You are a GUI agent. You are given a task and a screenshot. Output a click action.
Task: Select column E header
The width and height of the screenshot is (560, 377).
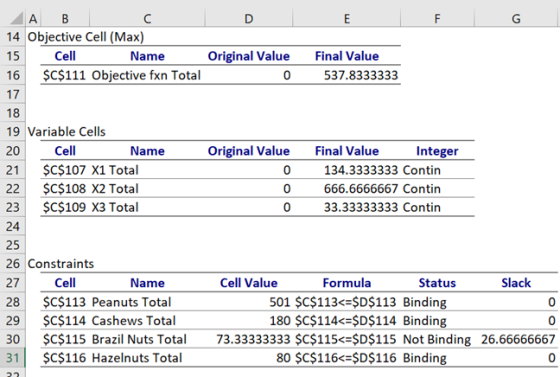coord(346,18)
